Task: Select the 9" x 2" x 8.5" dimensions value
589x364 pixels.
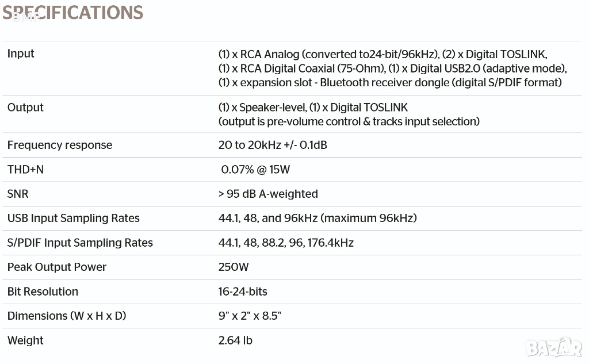Action: click(250, 316)
